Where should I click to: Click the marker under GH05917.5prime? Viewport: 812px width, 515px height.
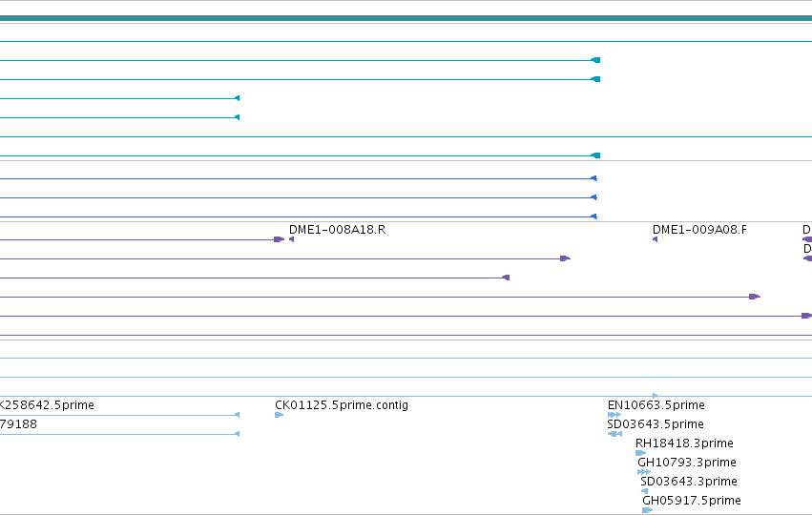pyautogui.click(x=647, y=510)
